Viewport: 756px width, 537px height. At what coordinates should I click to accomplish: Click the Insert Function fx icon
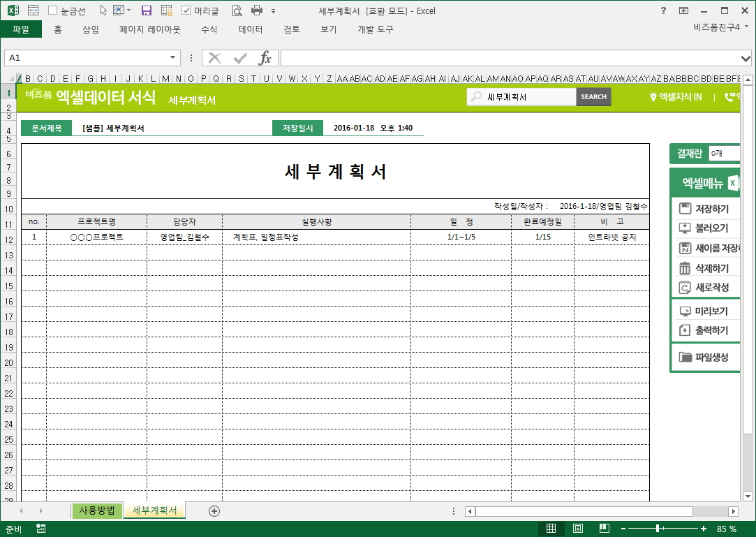[x=265, y=58]
